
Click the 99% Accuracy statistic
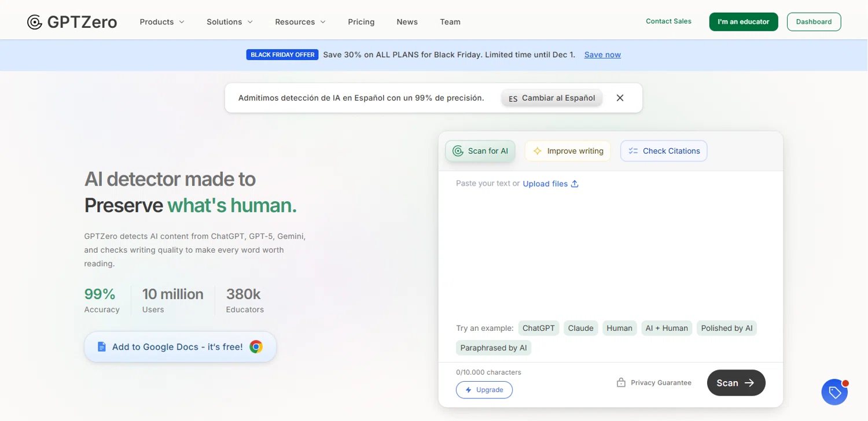pos(102,301)
